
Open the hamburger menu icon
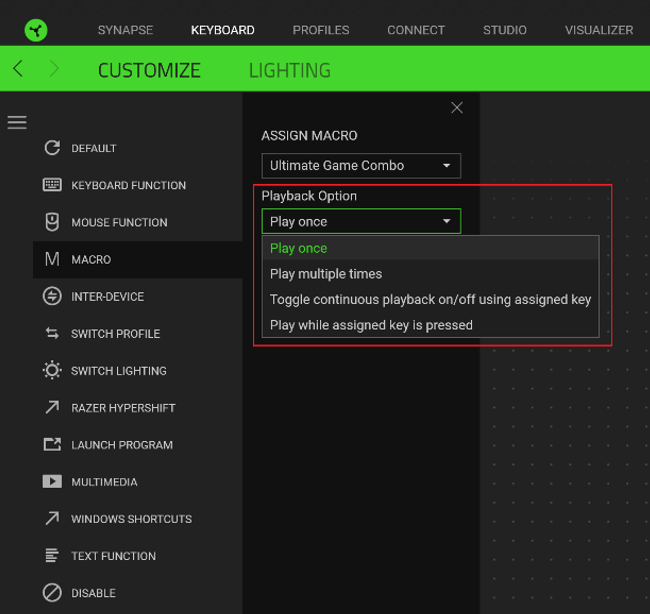point(17,123)
